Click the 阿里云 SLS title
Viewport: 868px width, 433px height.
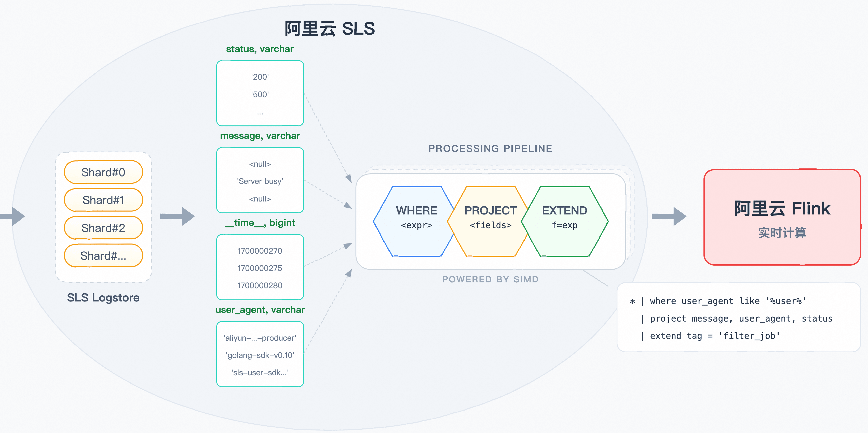point(329,28)
